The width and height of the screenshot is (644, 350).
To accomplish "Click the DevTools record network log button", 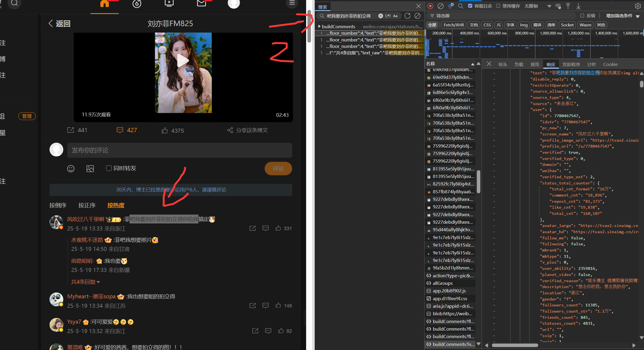I will (430, 6).
